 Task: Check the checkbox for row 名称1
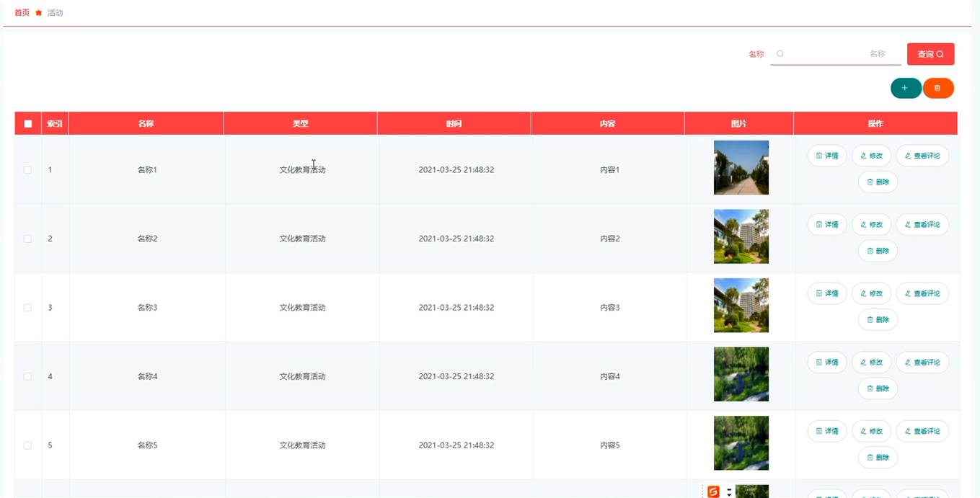pos(27,170)
